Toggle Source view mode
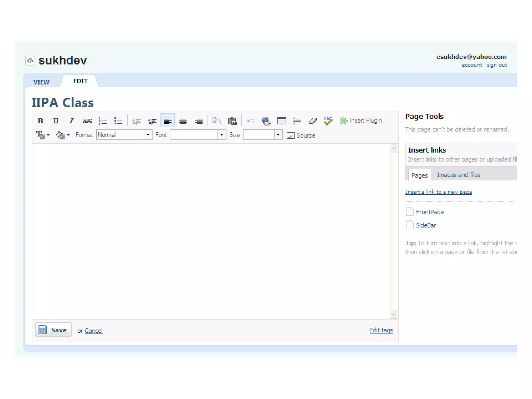Viewport: 532px width, 399px height. click(301, 135)
